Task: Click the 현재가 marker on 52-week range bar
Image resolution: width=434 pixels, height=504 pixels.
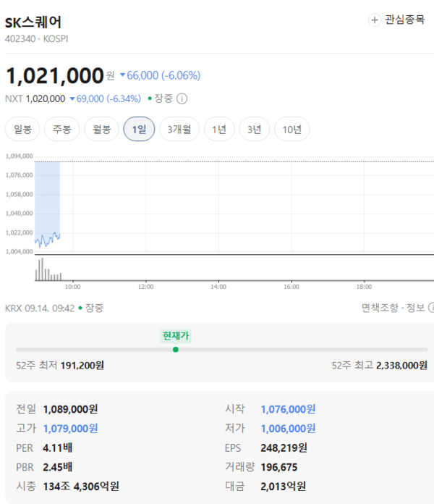Action: pos(176,349)
